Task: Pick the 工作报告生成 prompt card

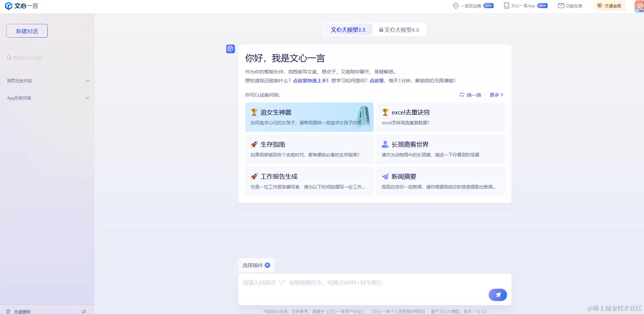Action: tap(309, 181)
